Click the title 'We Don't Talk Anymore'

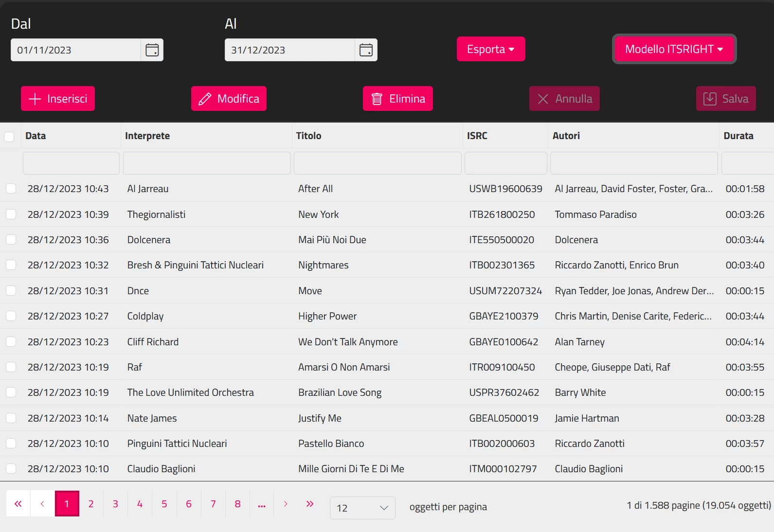pos(348,342)
